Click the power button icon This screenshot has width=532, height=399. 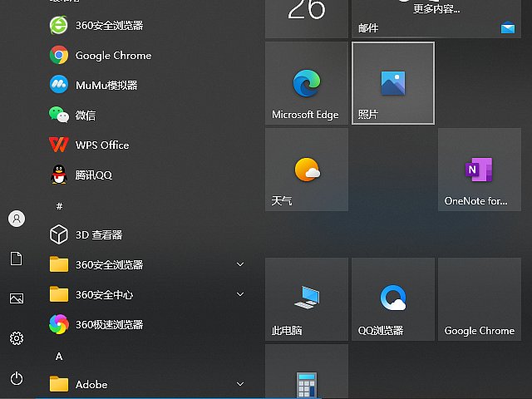[17, 378]
